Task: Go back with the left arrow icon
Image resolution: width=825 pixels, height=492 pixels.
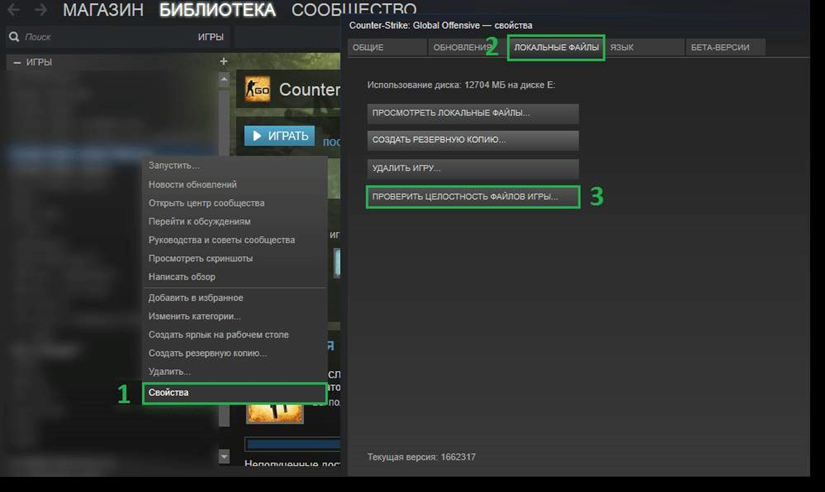Action: coord(14,9)
